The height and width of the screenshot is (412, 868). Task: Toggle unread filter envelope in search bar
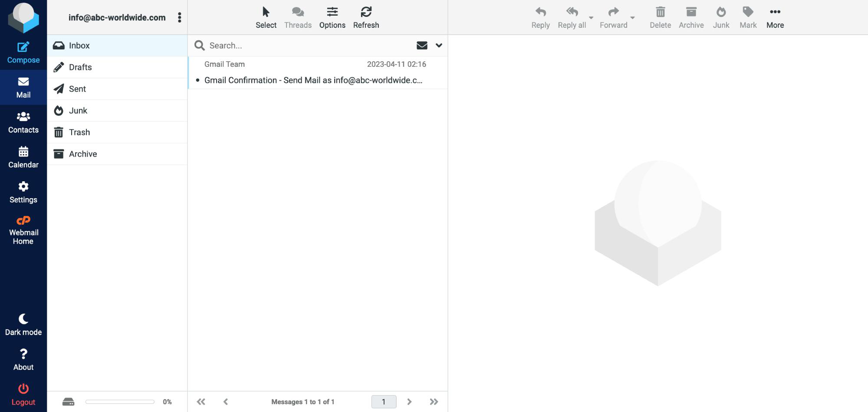click(421, 46)
